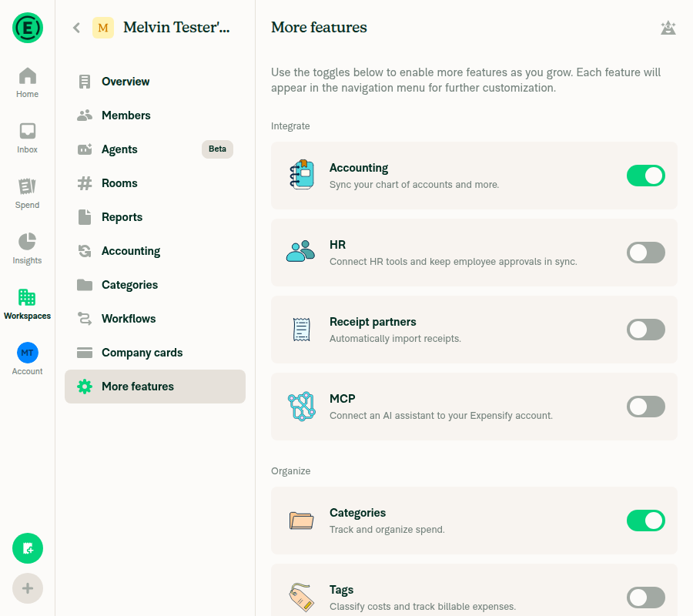Open Members menu item

tap(155, 115)
